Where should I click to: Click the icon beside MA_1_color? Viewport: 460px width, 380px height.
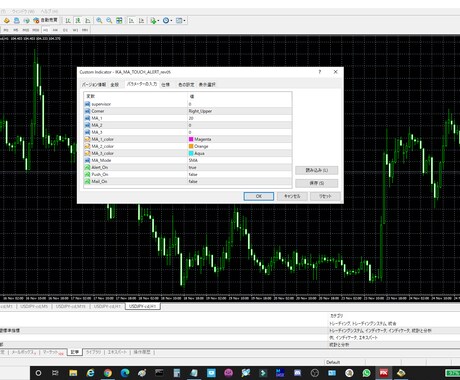87,139
